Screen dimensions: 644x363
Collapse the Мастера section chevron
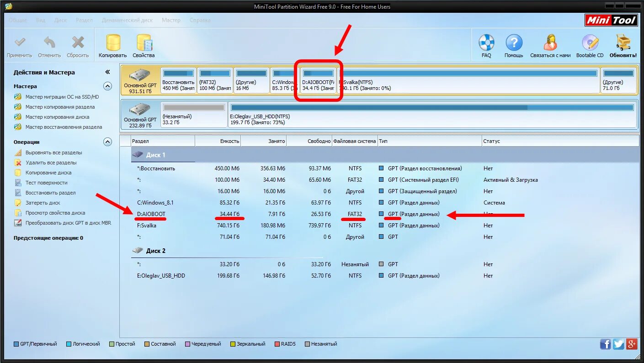click(107, 86)
